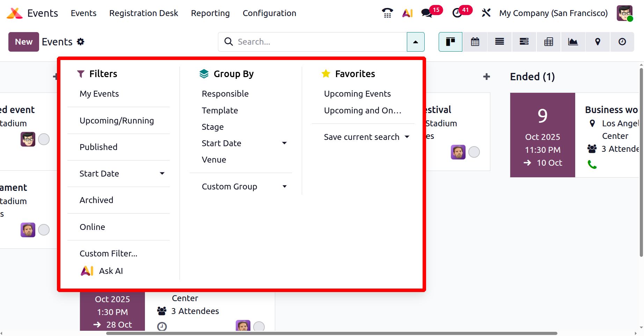Switch to calendar view

(x=475, y=42)
